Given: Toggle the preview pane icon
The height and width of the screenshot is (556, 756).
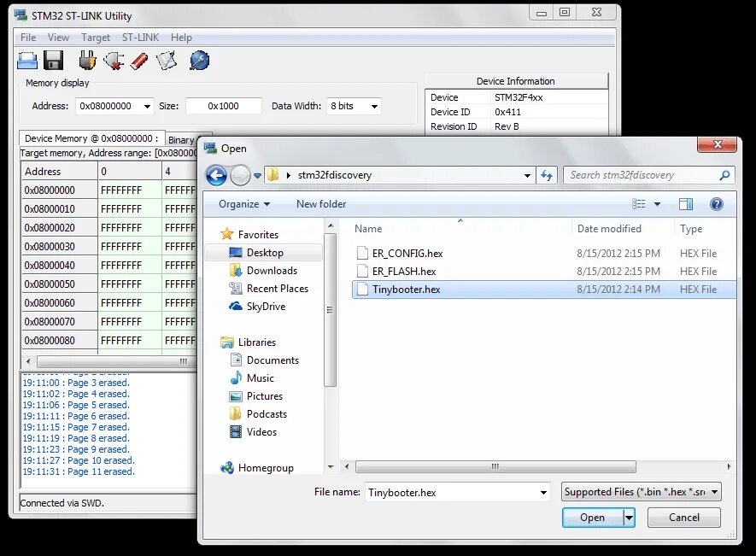Looking at the screenshot, I should click(x=686, y=204).
